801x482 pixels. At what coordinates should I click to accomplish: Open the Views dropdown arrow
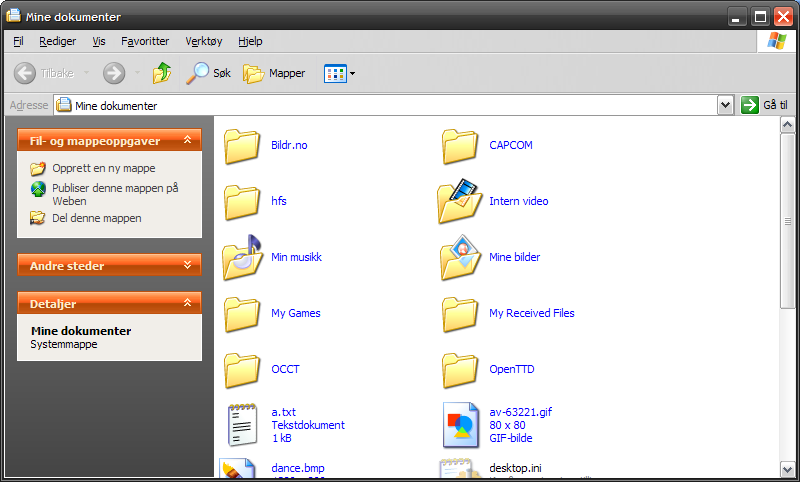352,74
